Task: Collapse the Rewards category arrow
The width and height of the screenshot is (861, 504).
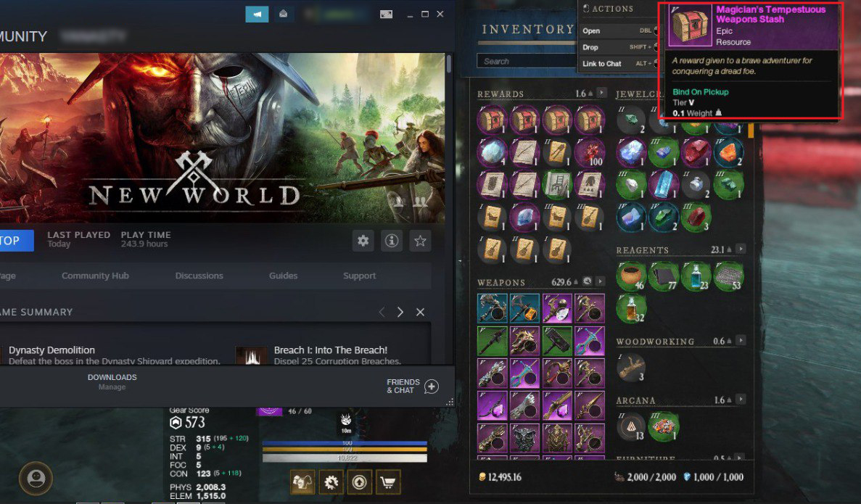Action: click(602, 93)
